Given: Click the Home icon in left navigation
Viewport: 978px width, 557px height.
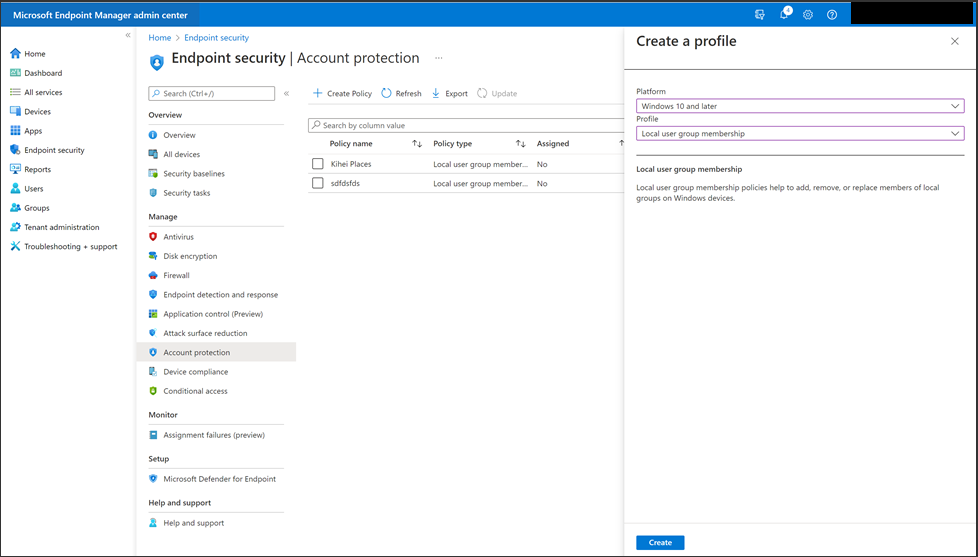Looking at the screenshot, I should coord(16,54).
